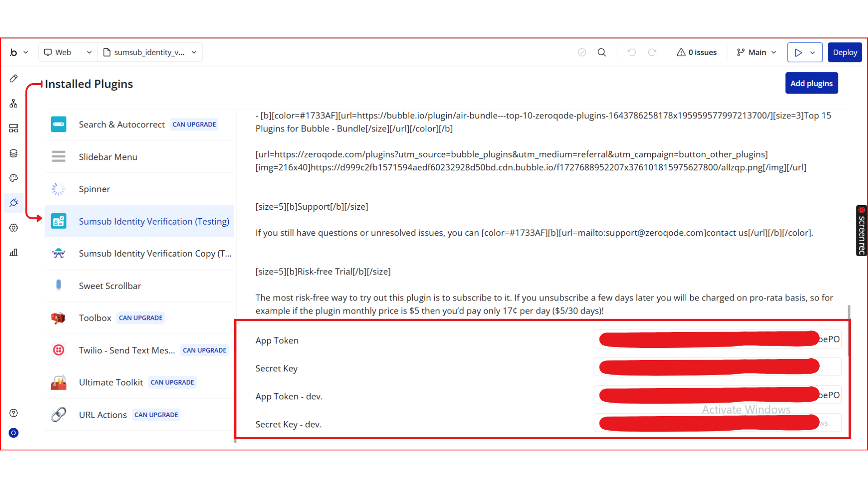Click the 0 issues indicator
Screen dimensions: 868x488
pos(697,52)
